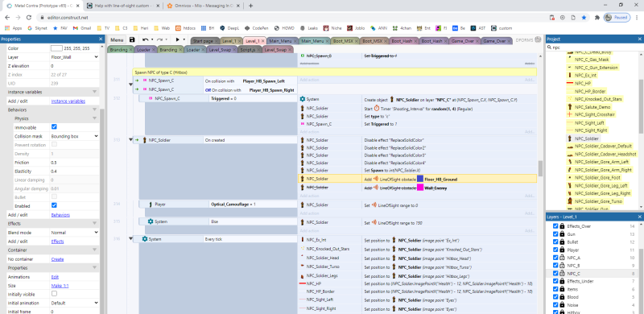Click the lock icon on Player layer
This screenshot has height=314, width=644.
[x=562, y=250]
